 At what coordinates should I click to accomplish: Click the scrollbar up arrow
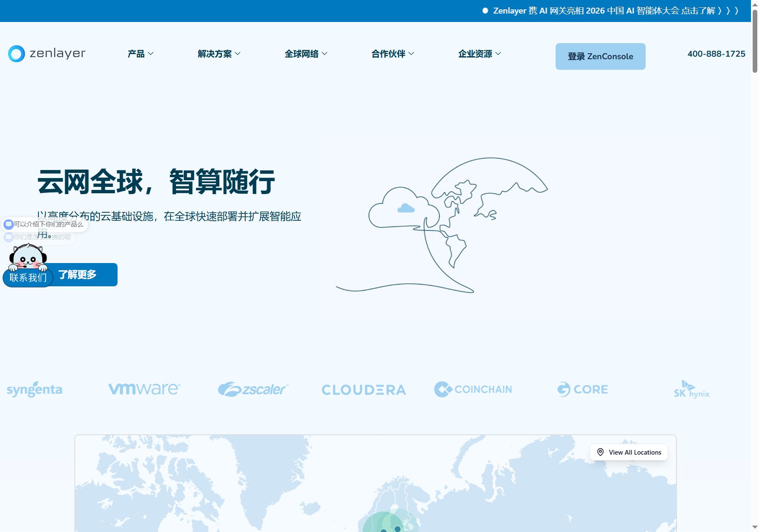point(755,4)
